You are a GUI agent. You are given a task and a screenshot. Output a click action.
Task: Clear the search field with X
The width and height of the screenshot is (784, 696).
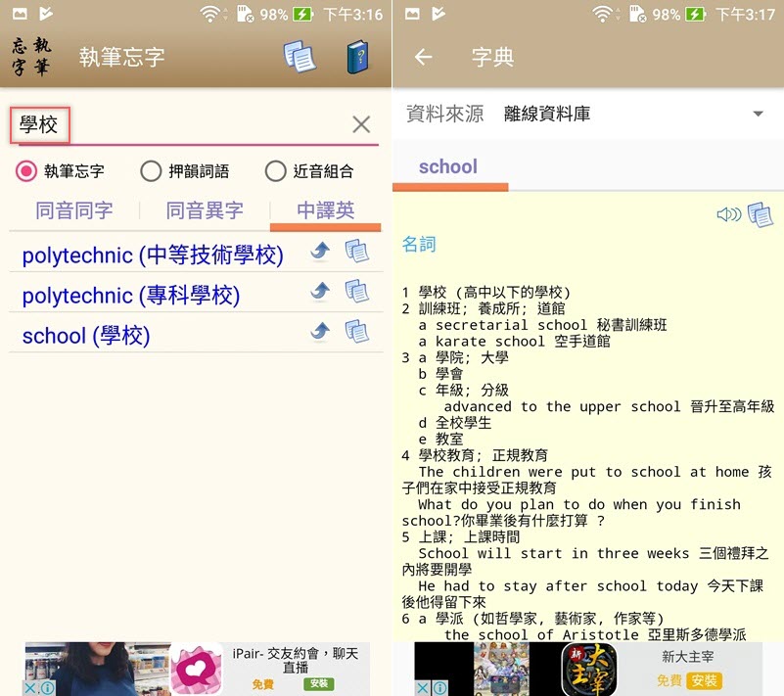[361, 124]
